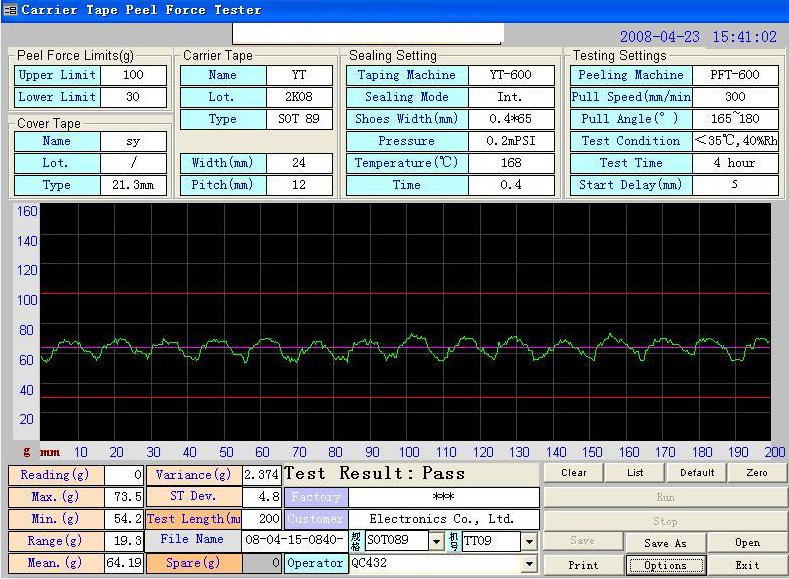Click the Default button
789x579 pixels.
pyautogui.click(x=697, y=473)
